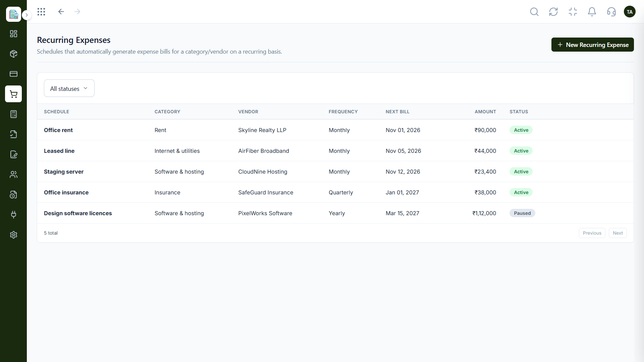The height and width of the screenshot is (362, 644).
Task: Open the Staging server schedule
Action: 64,172
